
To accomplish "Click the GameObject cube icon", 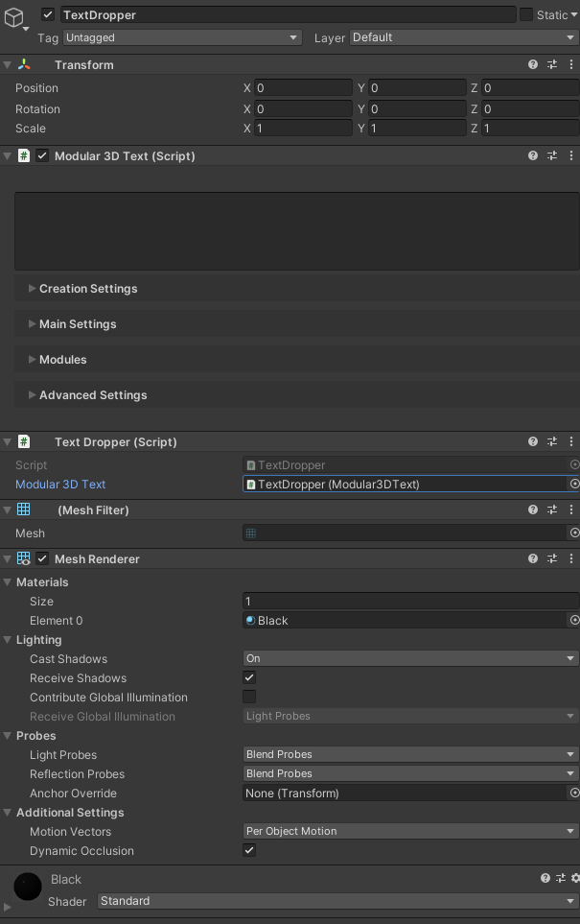I will click(13, 18).
